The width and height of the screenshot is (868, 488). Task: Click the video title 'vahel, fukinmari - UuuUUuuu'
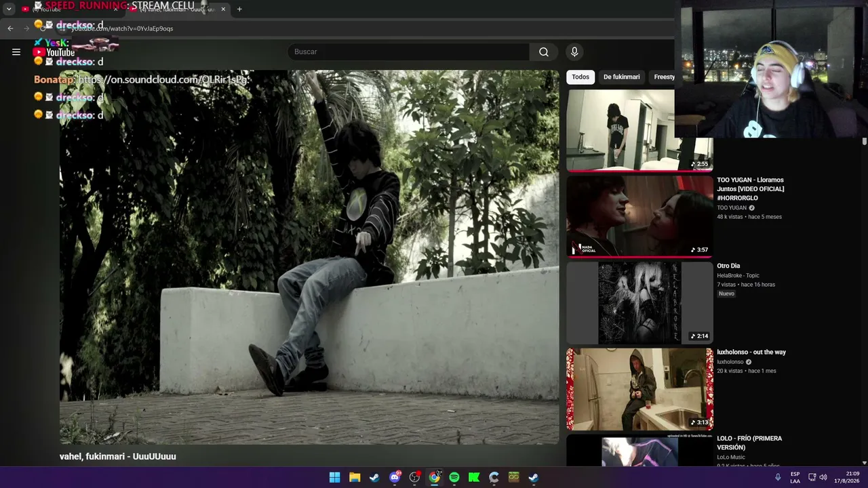(x=118, y=457)
